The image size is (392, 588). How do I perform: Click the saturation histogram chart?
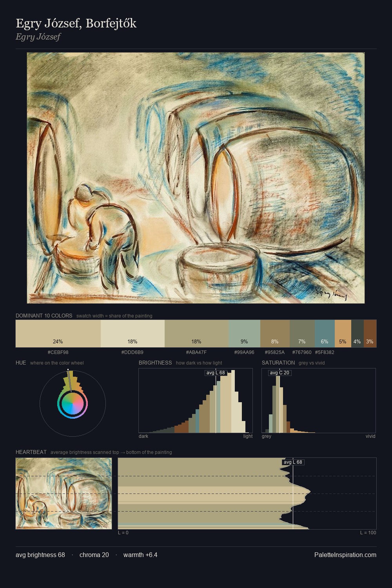click(319, 401)
